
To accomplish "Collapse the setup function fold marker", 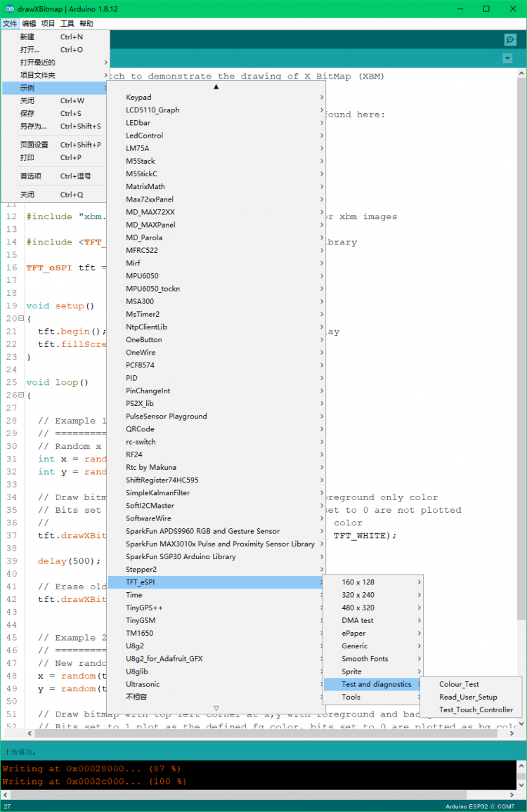I will click(x=21, y=318).
